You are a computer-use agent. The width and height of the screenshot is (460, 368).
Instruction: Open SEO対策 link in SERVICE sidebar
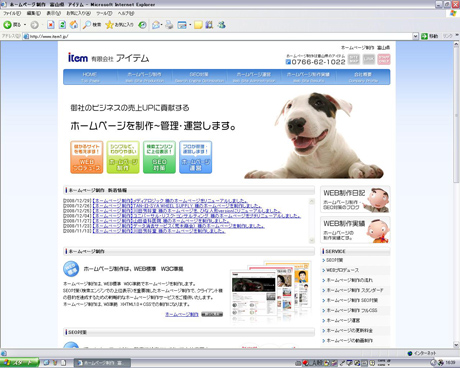coord(334,260)
